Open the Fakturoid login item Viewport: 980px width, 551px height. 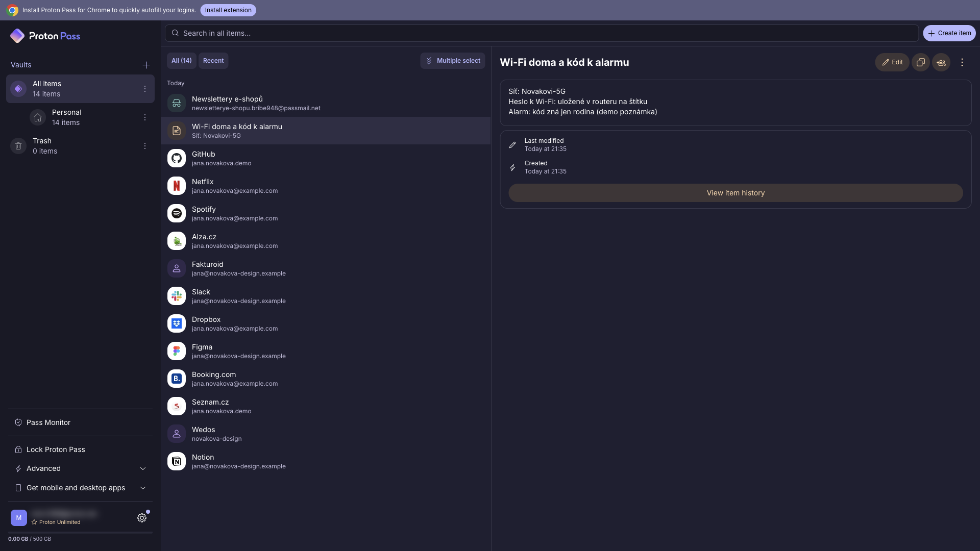[326, 268]
